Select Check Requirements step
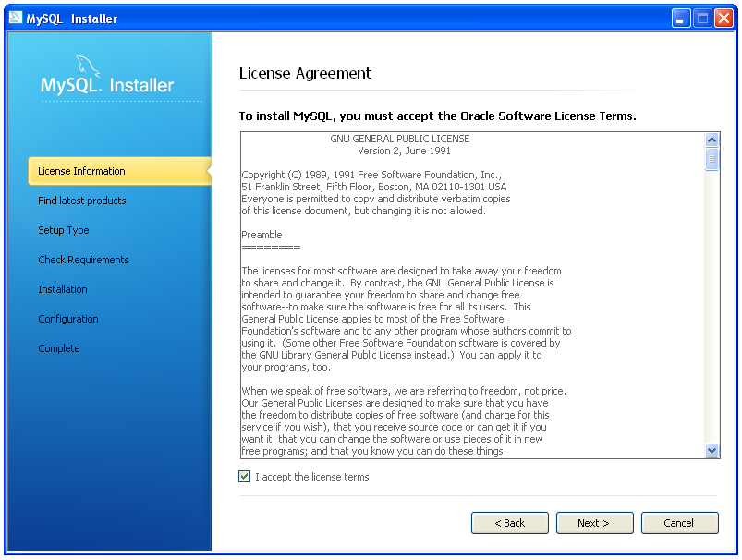Screen dimensions: 742x560 (x=83, y=260)
